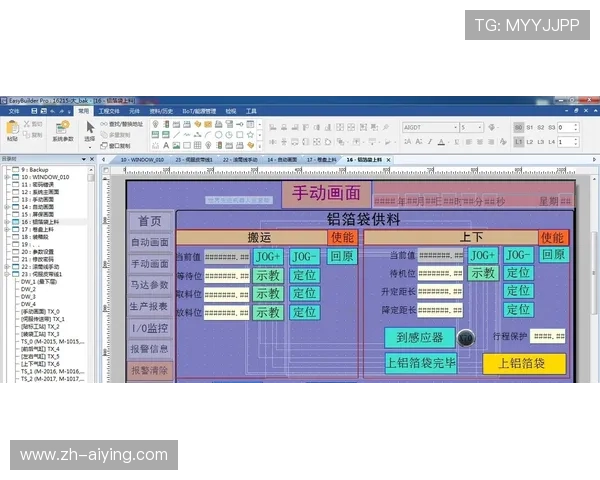Select the line drawing tool

pyautogui.click(x=176, y=135)
